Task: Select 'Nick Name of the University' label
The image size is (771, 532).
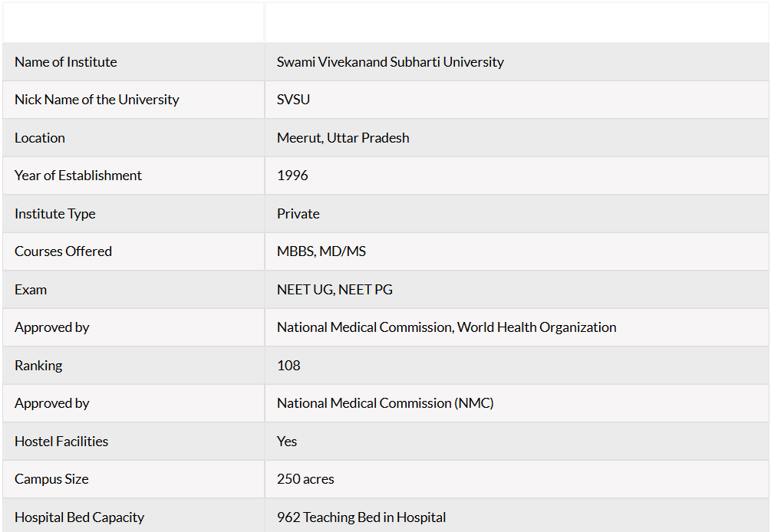Action: pyautogui.click(x=97, y=100)
